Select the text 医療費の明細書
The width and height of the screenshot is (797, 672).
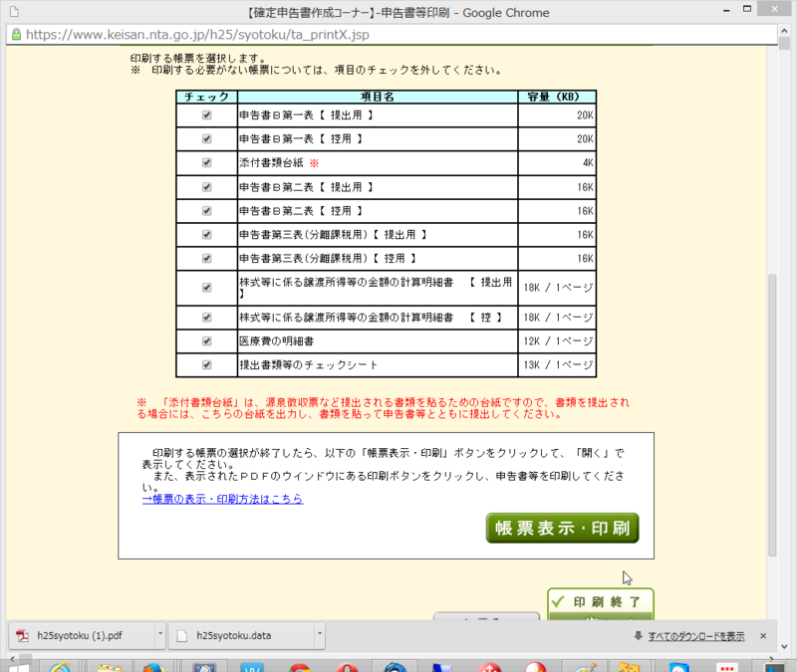(277, 341)
